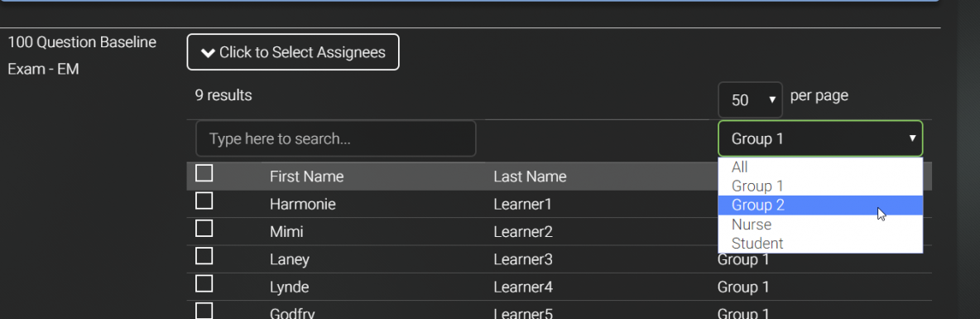This screenshot has height=319, width=980.
Task: Tick the checkbox for Lynde Learner4
Action: click(x=204, y=283)
